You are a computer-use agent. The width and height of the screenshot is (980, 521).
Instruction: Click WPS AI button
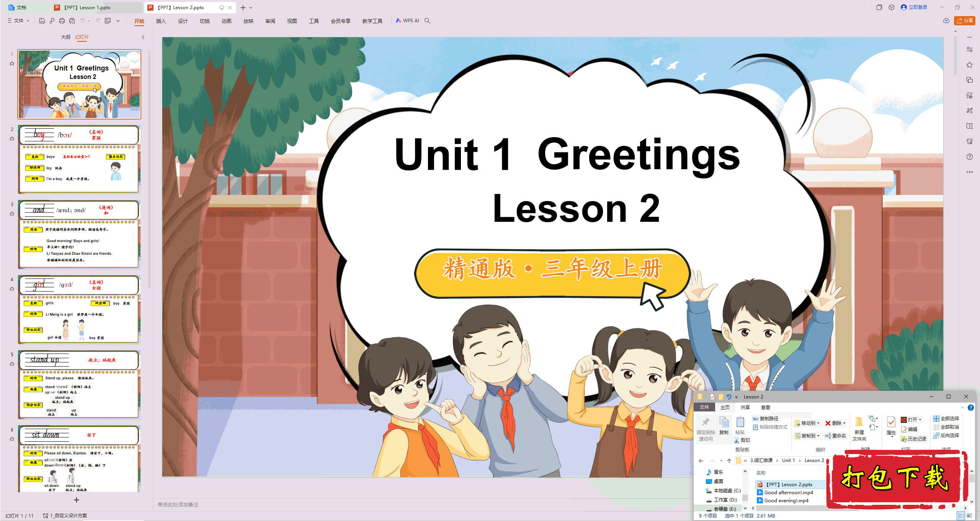[408, 21]
